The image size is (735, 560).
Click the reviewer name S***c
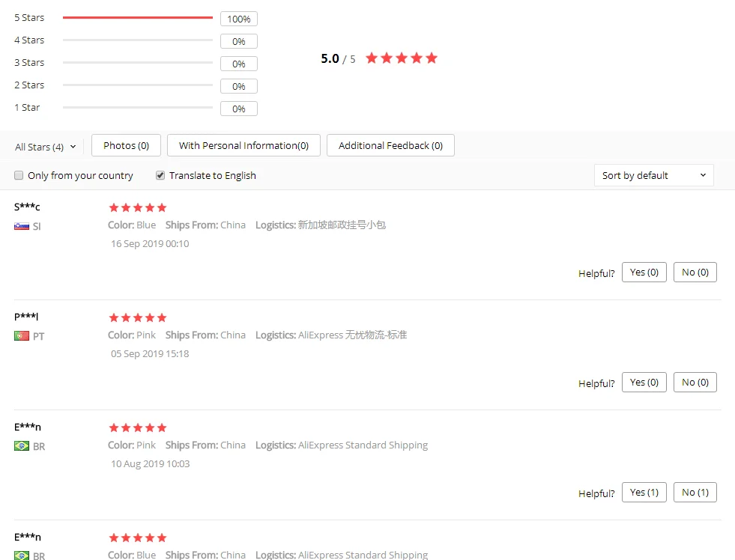tap(27, 207)
